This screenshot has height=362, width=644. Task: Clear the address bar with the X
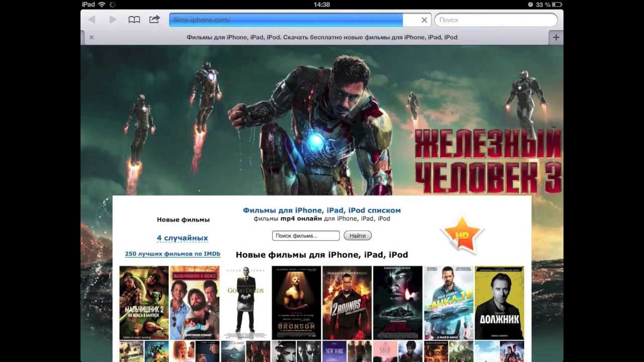pos(424,20)
